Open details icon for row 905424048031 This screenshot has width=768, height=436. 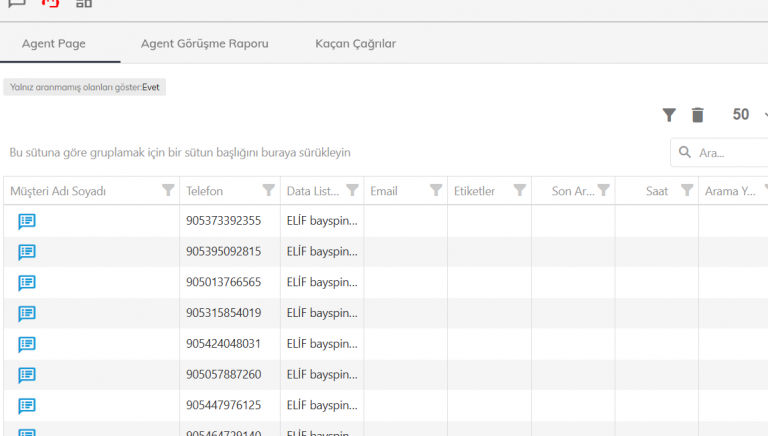[x=27, y=344]
